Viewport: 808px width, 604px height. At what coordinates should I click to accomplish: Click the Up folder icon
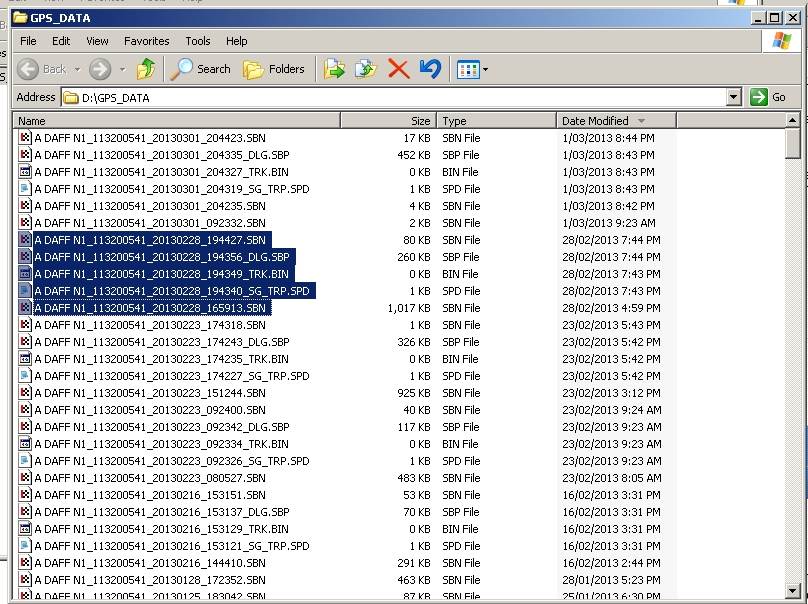(x=146, y=69)
